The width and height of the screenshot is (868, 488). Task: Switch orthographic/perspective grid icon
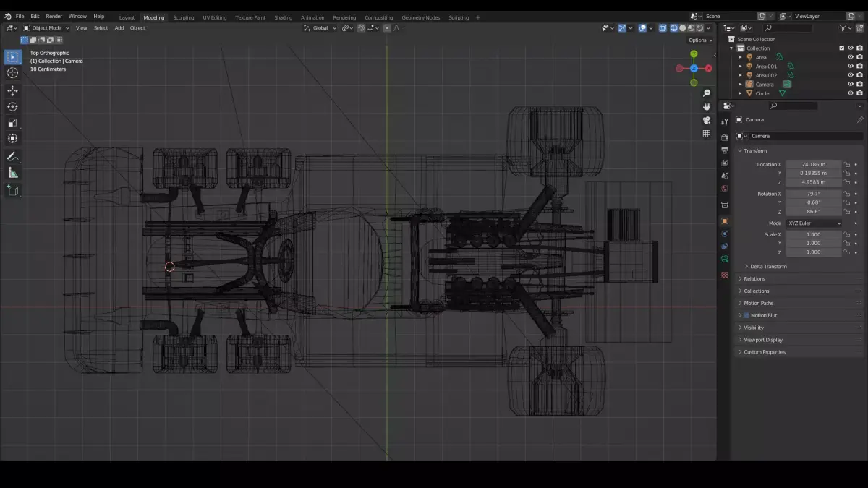(x=707, y=134)
